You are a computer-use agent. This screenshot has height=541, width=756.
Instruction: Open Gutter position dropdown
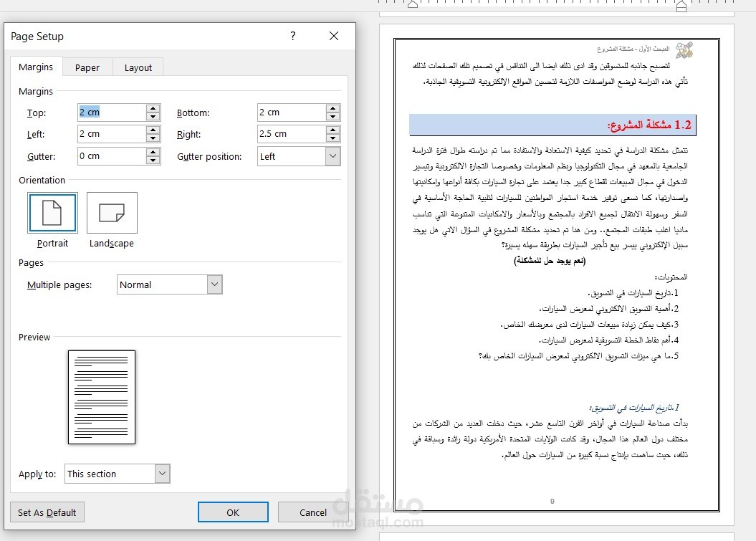pos(332,156)
